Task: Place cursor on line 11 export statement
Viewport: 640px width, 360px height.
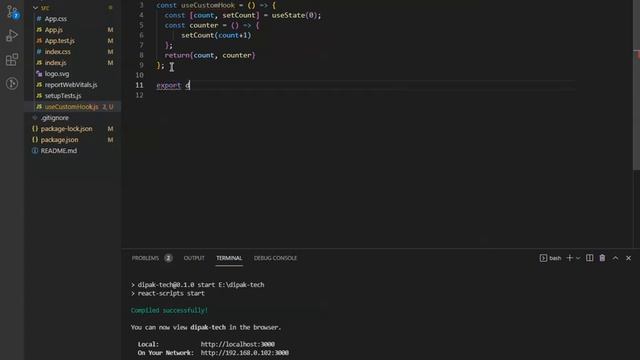Action: [x=173, y=85]
